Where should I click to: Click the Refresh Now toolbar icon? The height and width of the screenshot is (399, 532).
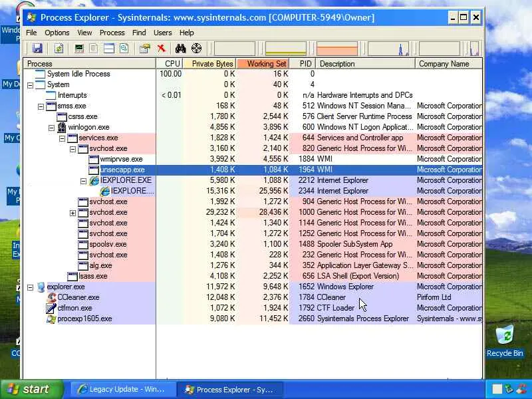59,49
